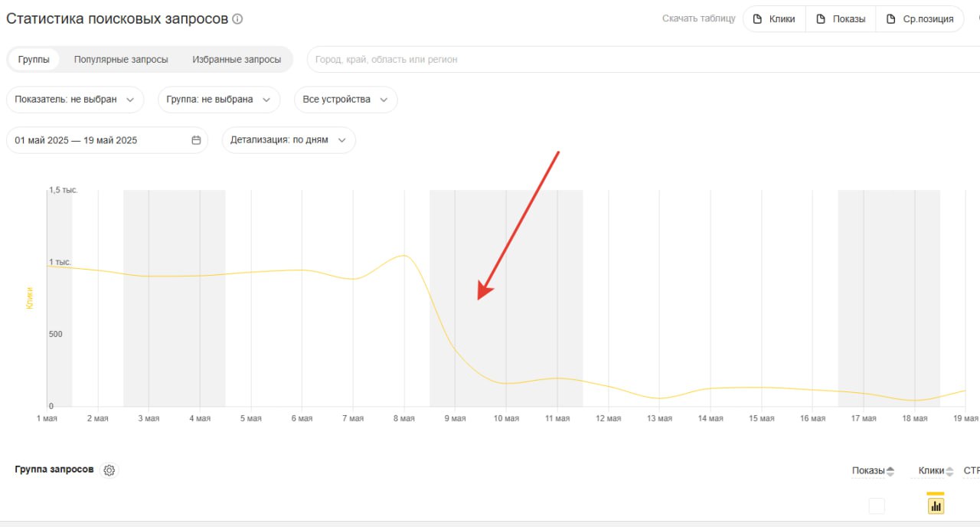Open the Избранные запросы tab
Image resolution: width=980 pixels, height=527 pixels.
click(237, 59)
